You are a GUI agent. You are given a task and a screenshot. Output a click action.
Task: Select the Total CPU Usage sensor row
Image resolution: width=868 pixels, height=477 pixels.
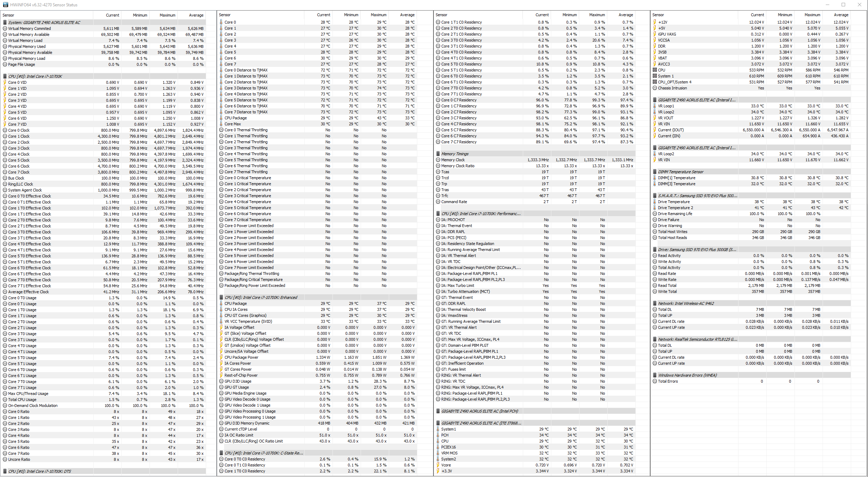click(x=22, y=400)
